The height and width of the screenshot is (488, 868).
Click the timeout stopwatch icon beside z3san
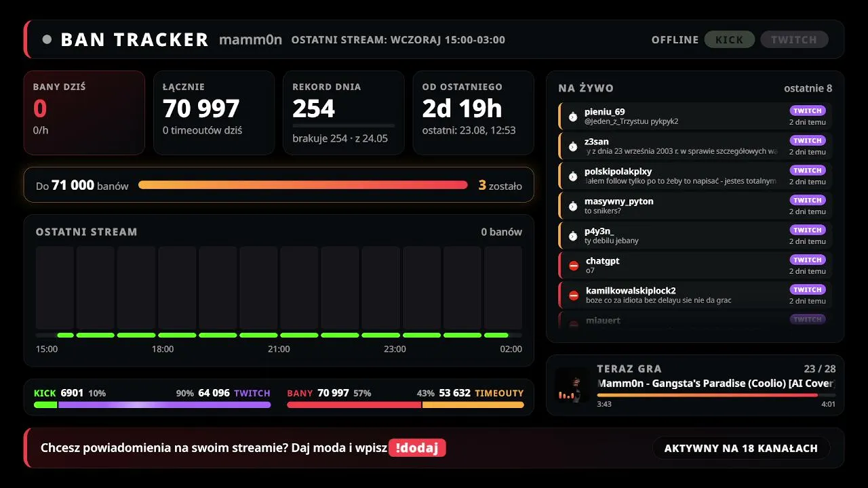click(x=573, y=146)
